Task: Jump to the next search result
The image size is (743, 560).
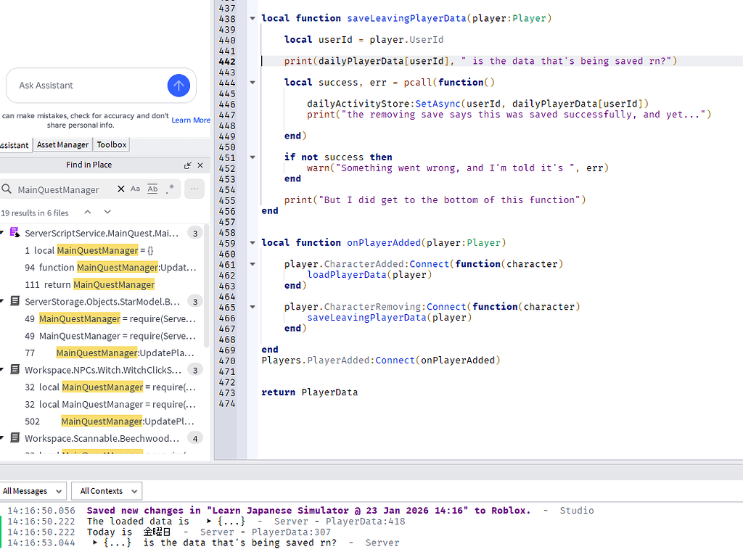Action: [x=105, y=213]
